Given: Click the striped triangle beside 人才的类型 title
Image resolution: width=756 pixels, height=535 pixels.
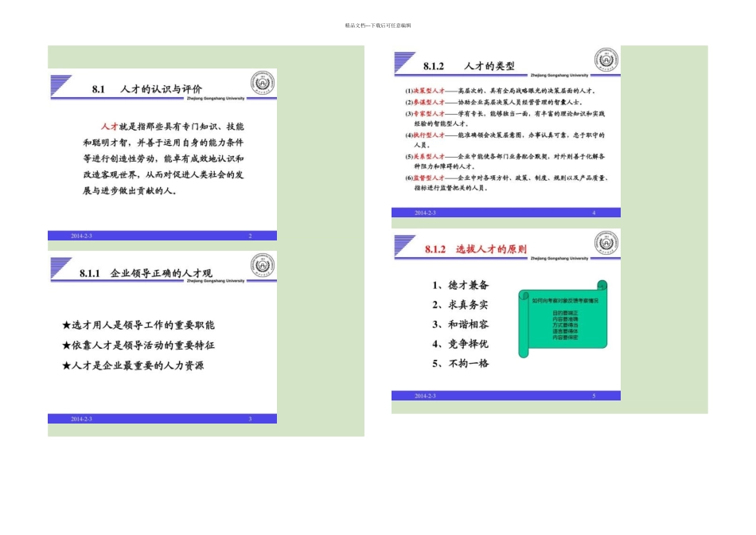Looking at the screenshot, I should point(403,62).
